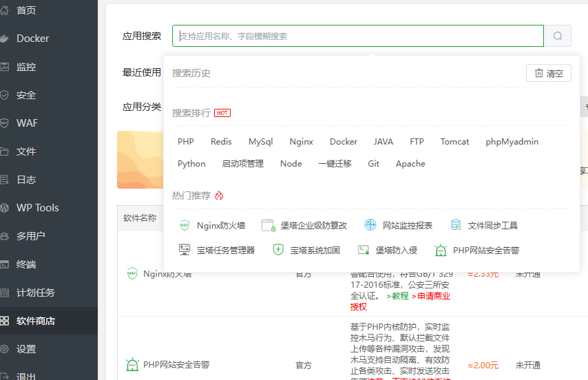Select 文件 menu label in sidebar
The height and width of the screenshot is (380, 588).
(x=26, y=151)
